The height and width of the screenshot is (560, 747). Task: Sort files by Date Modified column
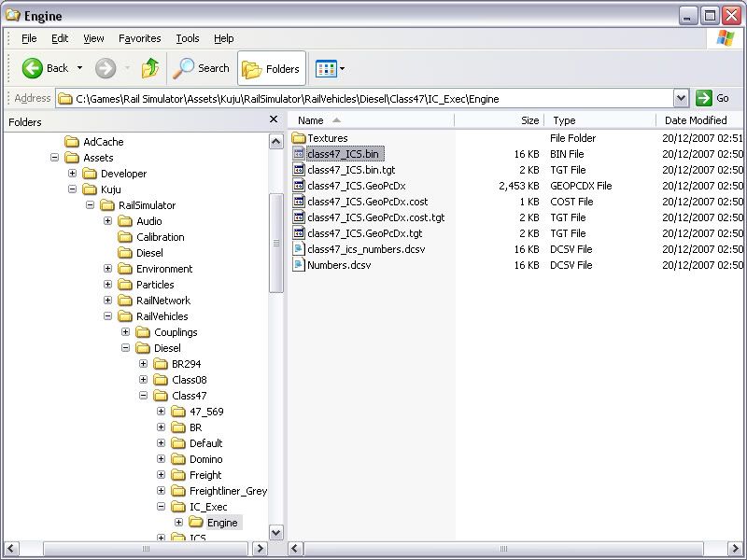pos(699,120)
